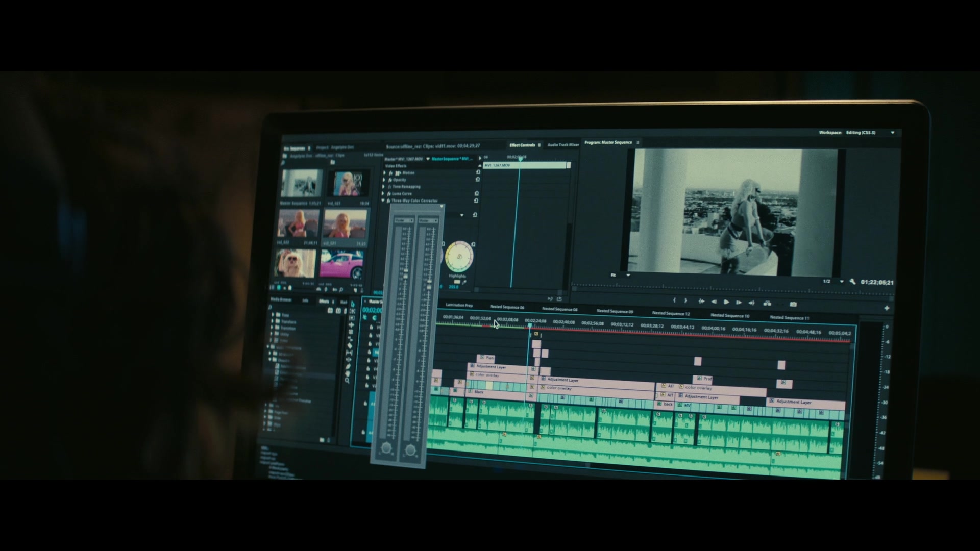Open the Nested Sequence 06 tab

[x=507, y=307]
